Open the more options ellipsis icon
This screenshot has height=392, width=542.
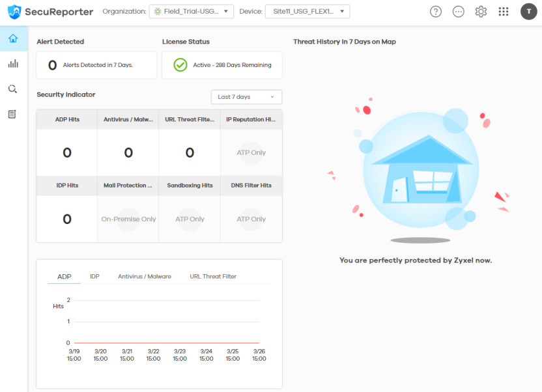459,12
